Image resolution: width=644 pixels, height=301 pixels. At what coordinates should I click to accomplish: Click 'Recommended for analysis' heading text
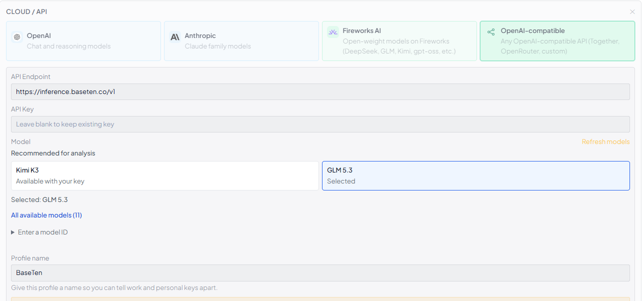click(53, 153)
